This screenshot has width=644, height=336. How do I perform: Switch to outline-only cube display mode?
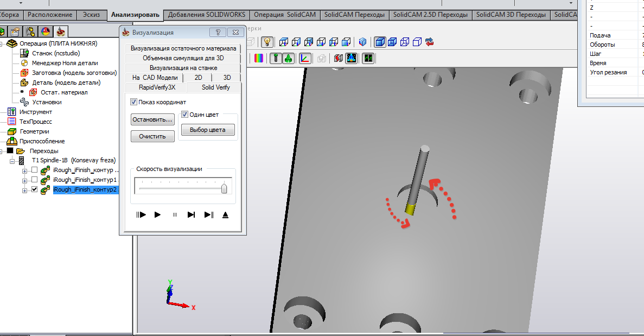417,42
